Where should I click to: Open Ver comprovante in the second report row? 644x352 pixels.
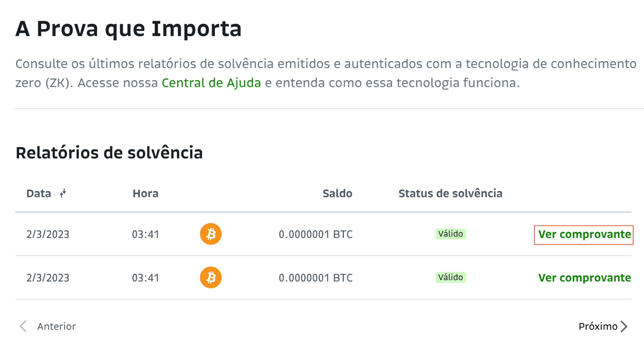tap(585, 278)
